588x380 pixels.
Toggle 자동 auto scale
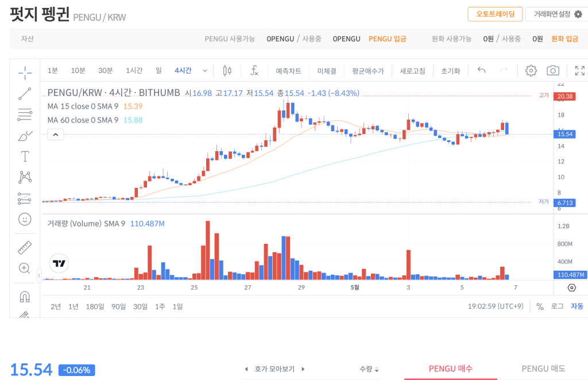(577, 306)
